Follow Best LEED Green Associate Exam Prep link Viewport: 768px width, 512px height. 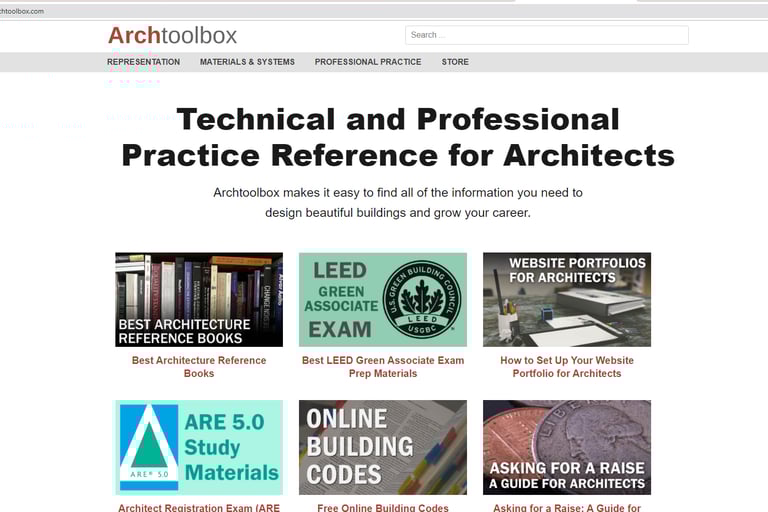click(383, 366)
